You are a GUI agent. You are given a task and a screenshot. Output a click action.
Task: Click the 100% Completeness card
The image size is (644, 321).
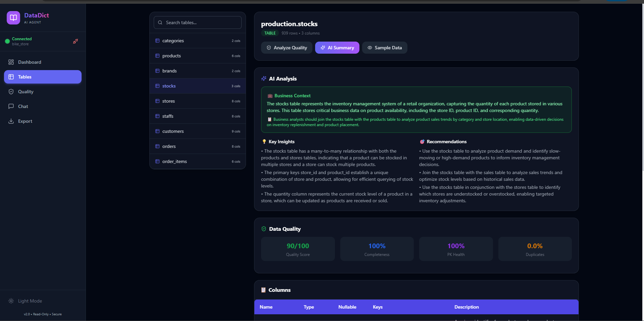(x=377, y=249)
